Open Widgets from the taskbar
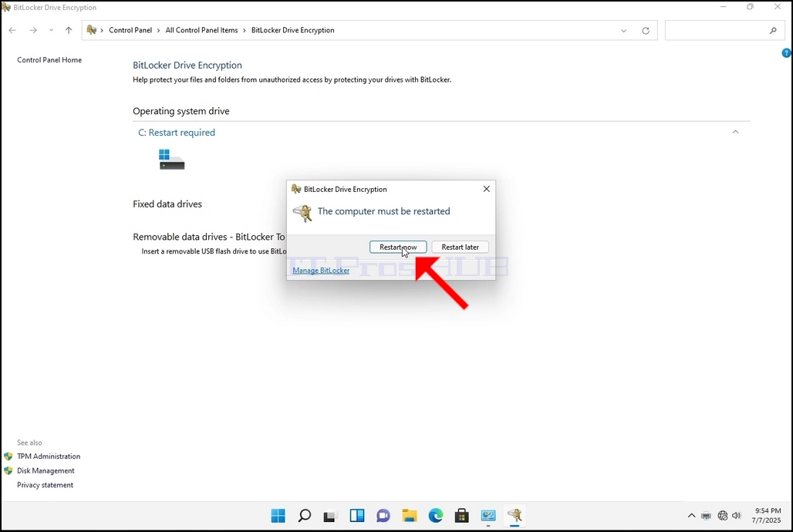The image size is (793, 532). (357, 515)
